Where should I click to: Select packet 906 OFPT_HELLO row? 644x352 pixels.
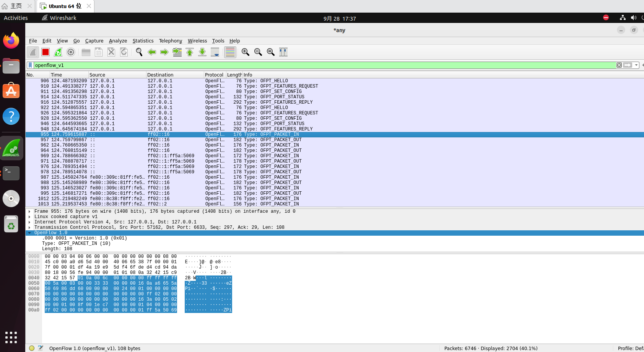tap(335, 81)
